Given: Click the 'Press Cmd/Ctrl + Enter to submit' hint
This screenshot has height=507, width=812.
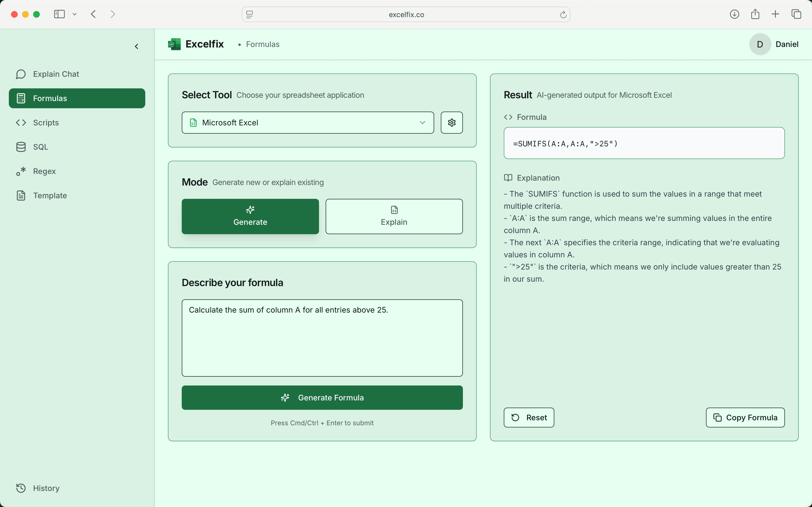Looking at the screenshot, I should 322,423.
